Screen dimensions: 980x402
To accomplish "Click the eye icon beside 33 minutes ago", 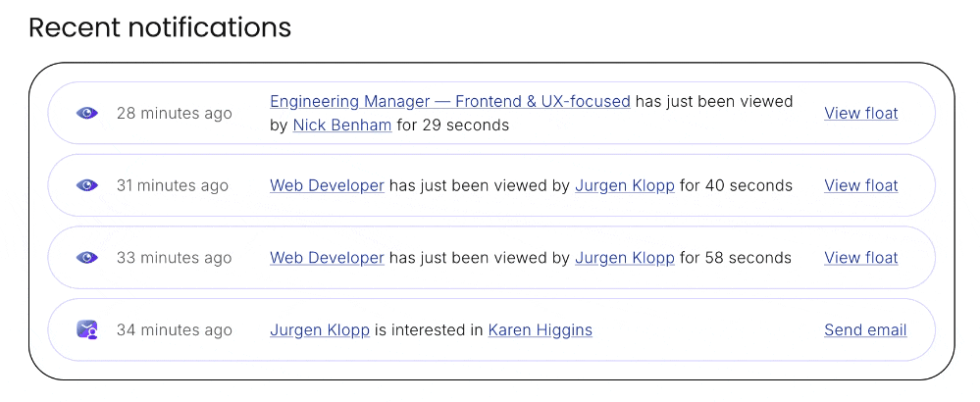I will [x=88, y=258].
